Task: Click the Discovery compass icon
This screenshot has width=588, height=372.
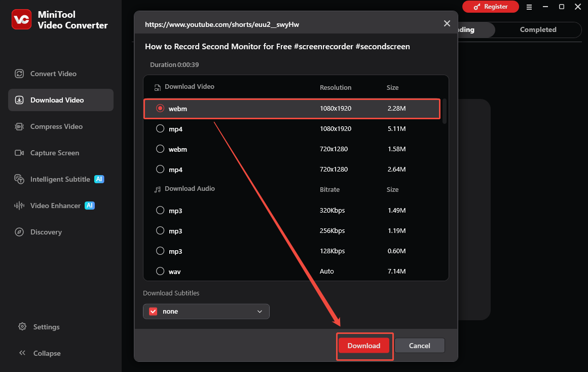Action: coord(19,232)
